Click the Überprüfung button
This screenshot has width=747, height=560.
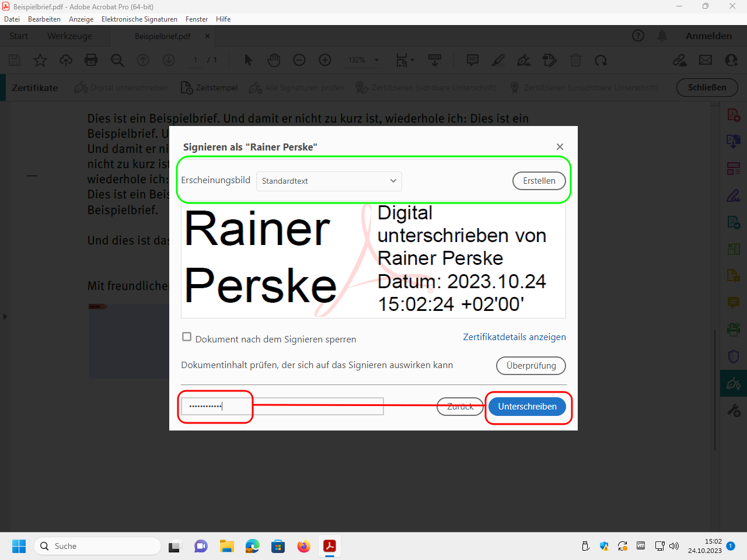click(x=530, y=366)
